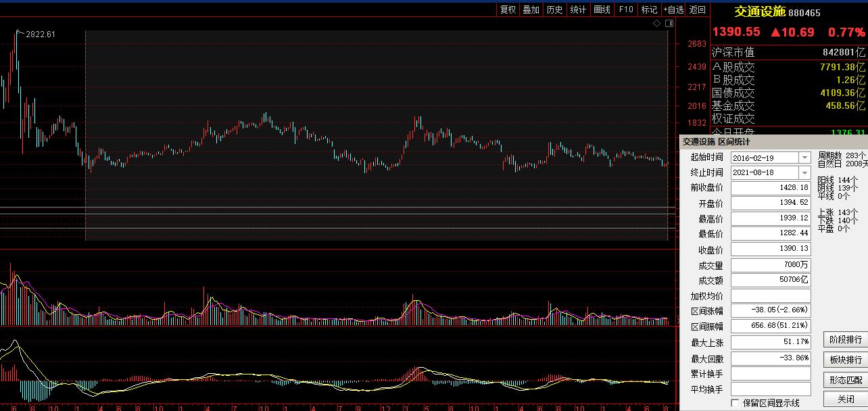Open 历史 history view
The height and width of the screenshot is (411, 868).
[554, 9]
